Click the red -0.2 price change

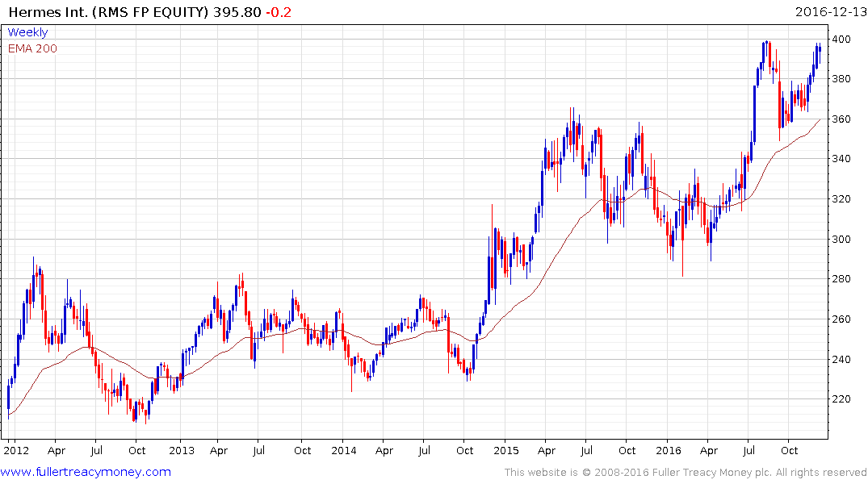click(x=279, y=12)
